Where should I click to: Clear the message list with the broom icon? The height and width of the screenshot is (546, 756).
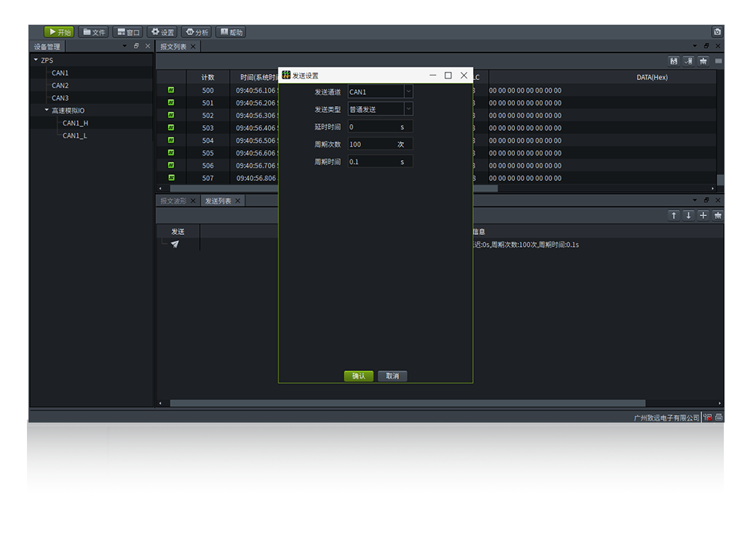click(703, 61)
